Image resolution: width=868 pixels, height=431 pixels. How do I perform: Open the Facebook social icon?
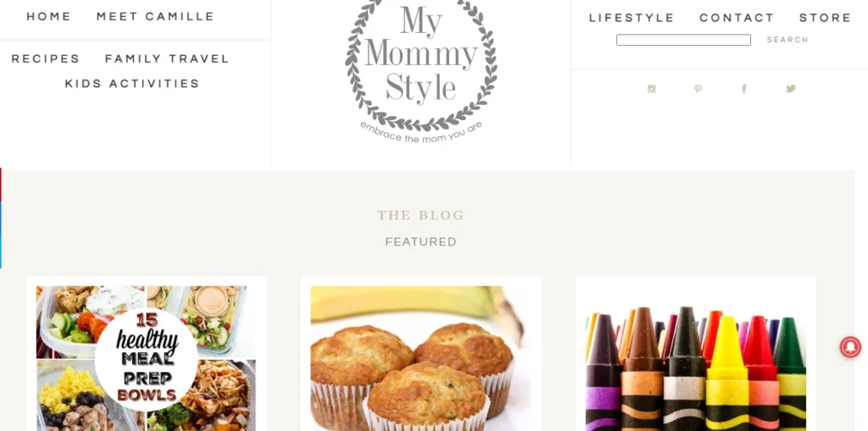(x=744, y=89)
